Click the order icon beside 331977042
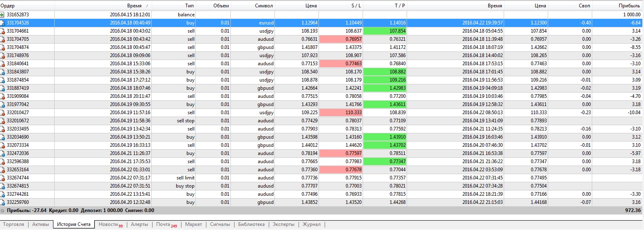 click(x=2, y=104)
